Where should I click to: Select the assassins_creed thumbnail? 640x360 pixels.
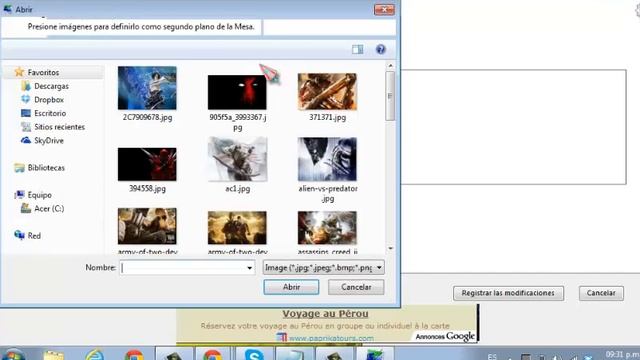[x=327, y=228]
